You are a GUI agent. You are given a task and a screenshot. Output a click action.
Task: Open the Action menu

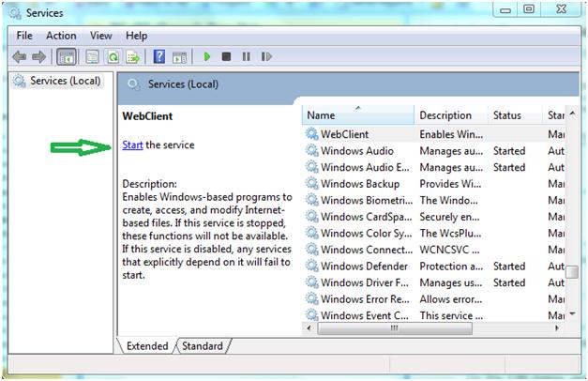(x=61, y=36)
